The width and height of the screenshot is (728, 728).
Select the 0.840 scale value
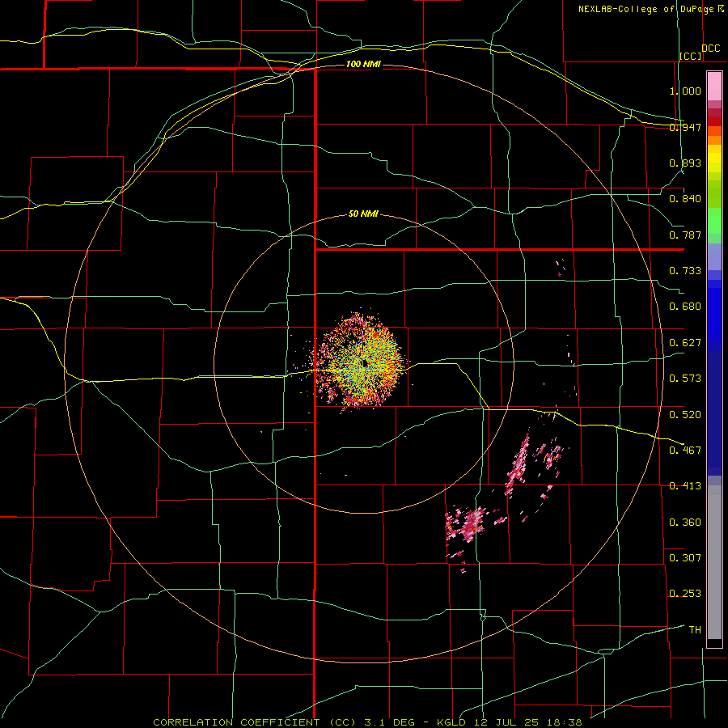[685, 199]
